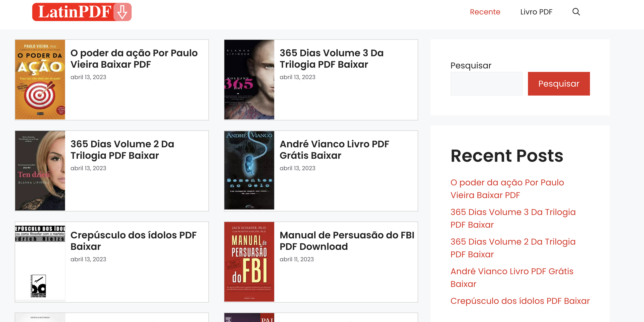The height and width of the screenshot is (322, 644).
Task: Click the Pesquisar label above search field
Action: coord(471,65)
